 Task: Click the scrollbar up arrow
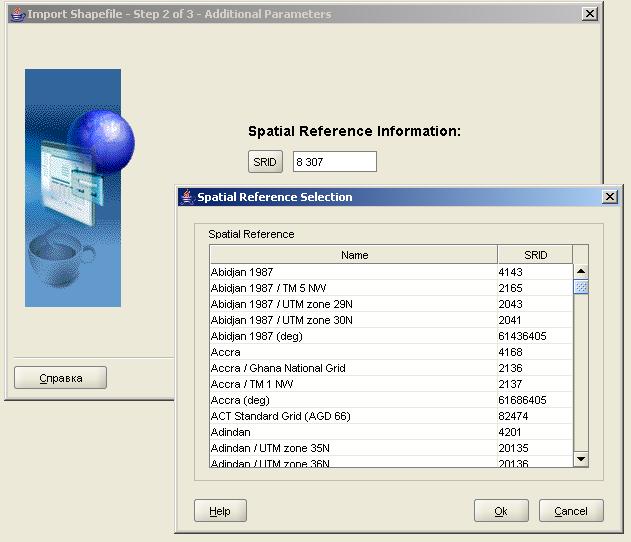point(581,272)
